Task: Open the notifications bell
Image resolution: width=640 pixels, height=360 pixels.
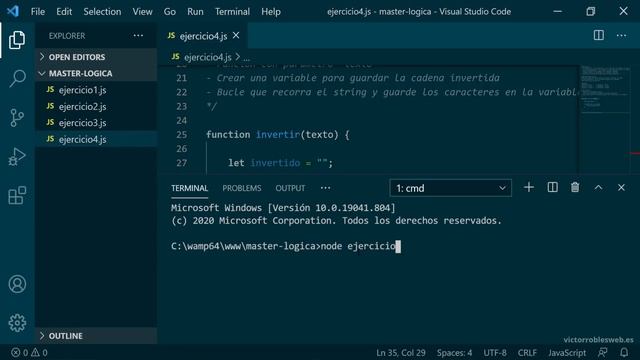Action: 624,352
